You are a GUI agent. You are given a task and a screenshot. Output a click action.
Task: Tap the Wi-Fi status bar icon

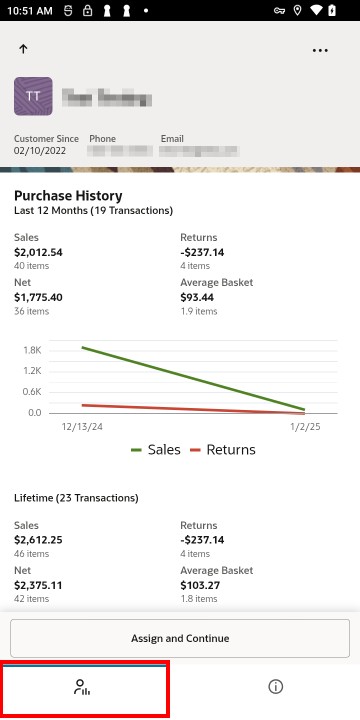coord(315,11)
